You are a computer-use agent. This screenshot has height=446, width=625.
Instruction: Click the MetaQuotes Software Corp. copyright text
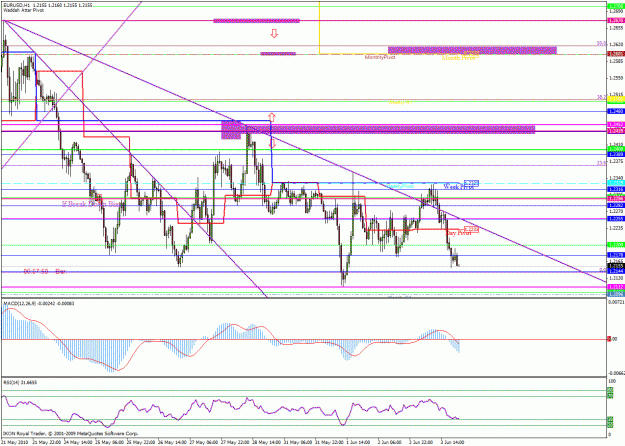71,433
